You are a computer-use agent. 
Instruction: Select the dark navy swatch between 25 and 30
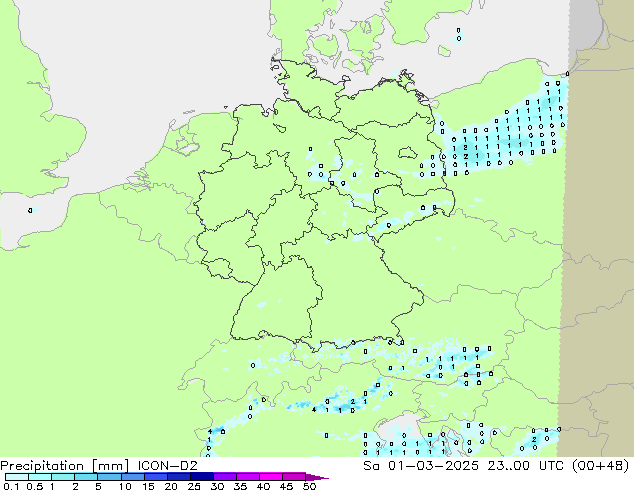(x=201, y=477)
